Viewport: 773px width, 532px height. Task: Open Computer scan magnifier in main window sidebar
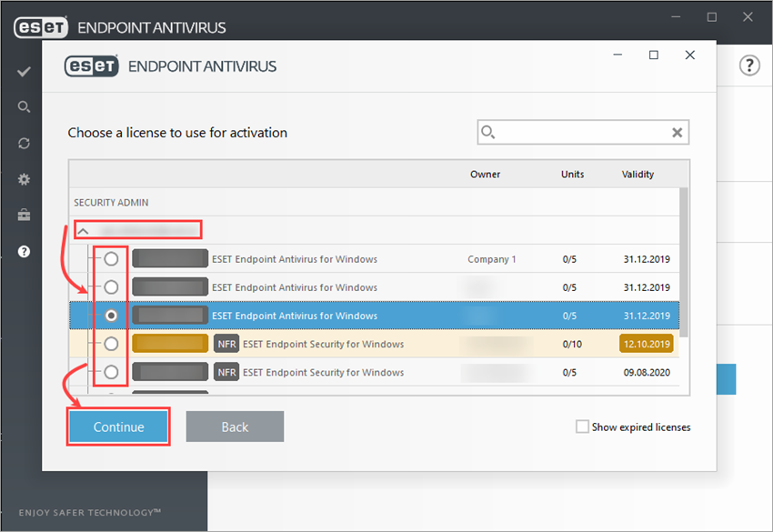pos(24,107)
